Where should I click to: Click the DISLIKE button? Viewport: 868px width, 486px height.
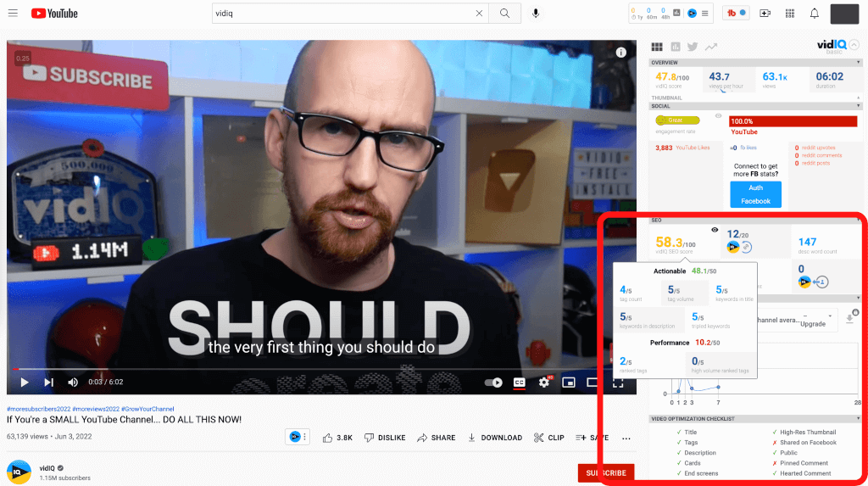point(385,438)
